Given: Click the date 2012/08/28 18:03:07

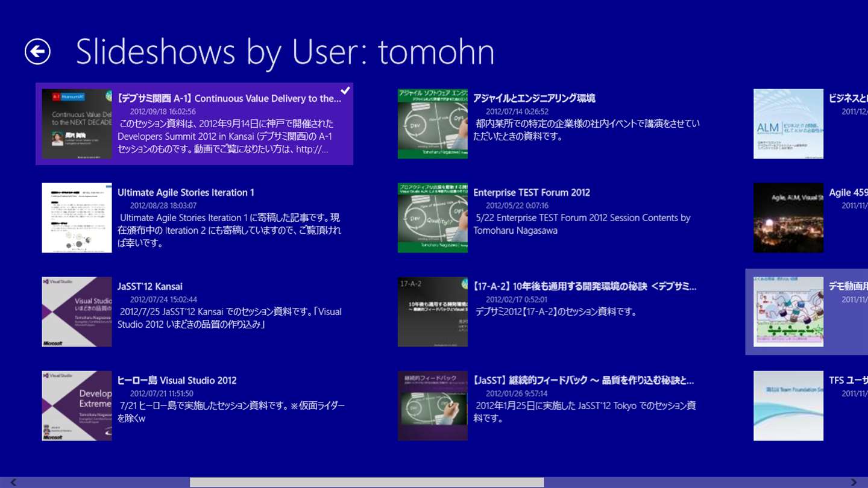Looking at the screenshot, I should 163,205.
